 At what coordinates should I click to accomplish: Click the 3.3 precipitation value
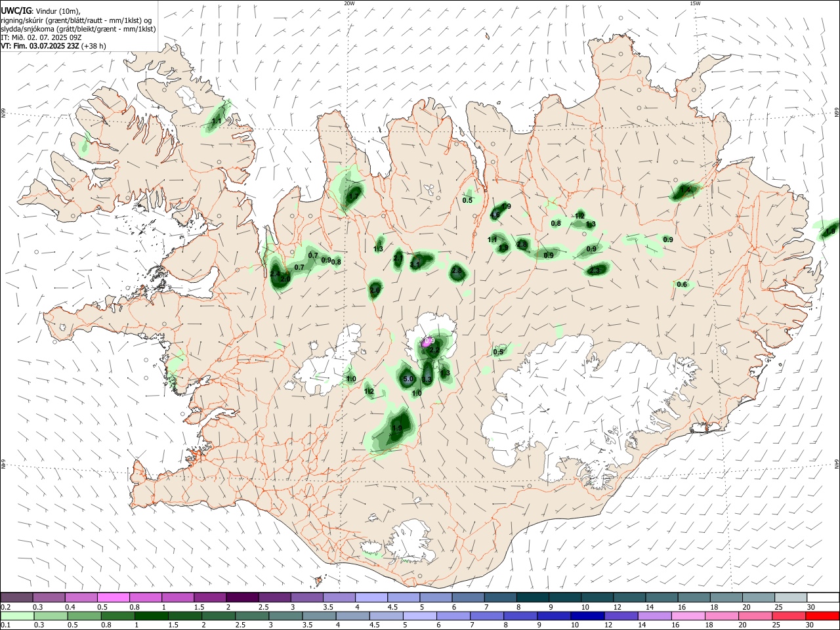427,379
